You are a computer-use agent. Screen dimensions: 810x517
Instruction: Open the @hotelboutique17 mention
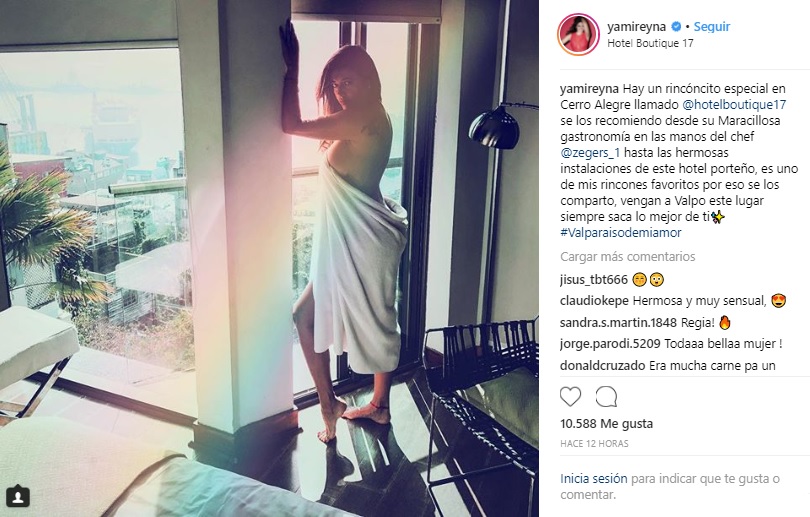[x=734, y=104]
